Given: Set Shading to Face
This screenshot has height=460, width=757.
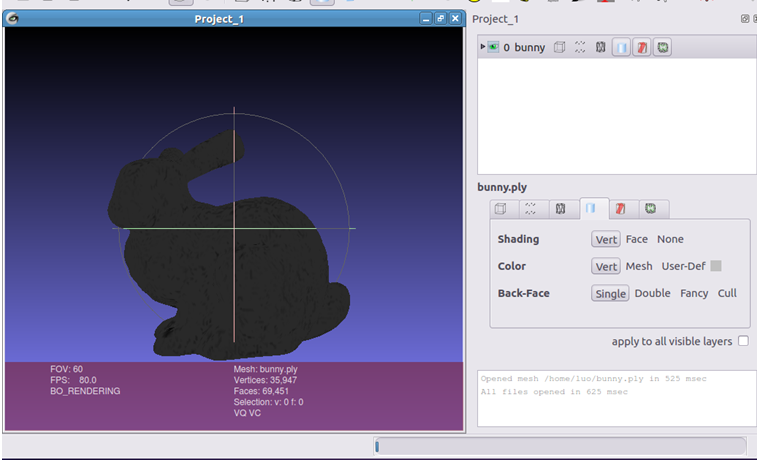Looking at the screenshot, I should click(637, 239).
